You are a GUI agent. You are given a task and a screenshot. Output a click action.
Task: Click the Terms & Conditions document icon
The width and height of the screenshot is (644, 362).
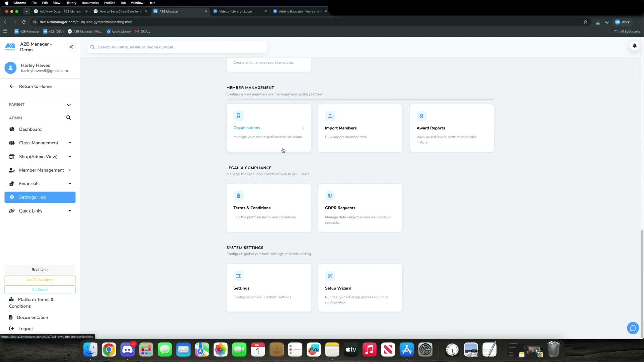coord(238,196)
